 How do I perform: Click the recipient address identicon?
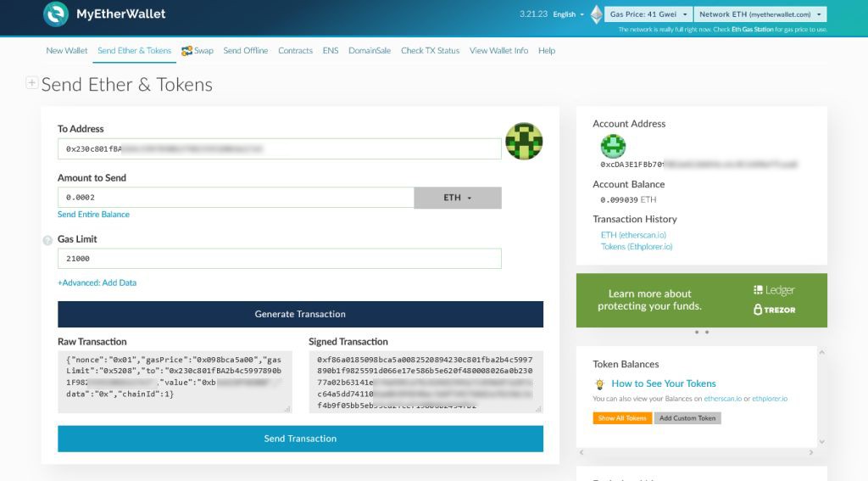pos(524,141)
